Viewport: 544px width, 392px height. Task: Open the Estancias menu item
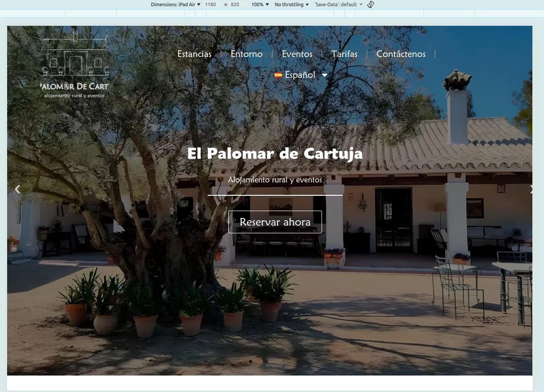(195, 54)
